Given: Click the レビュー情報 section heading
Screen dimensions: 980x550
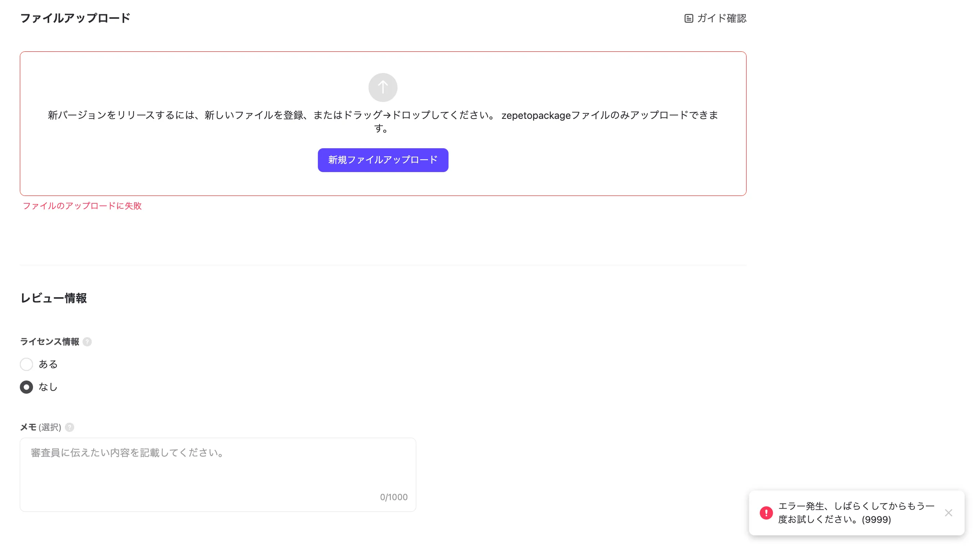Looking at the screenshot, I should coord(53,298).
